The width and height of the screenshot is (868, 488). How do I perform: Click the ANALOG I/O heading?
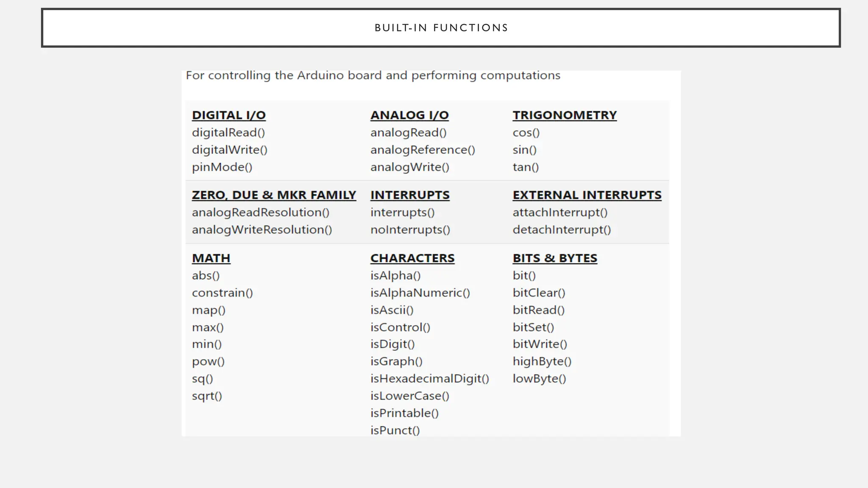(409, 115)
